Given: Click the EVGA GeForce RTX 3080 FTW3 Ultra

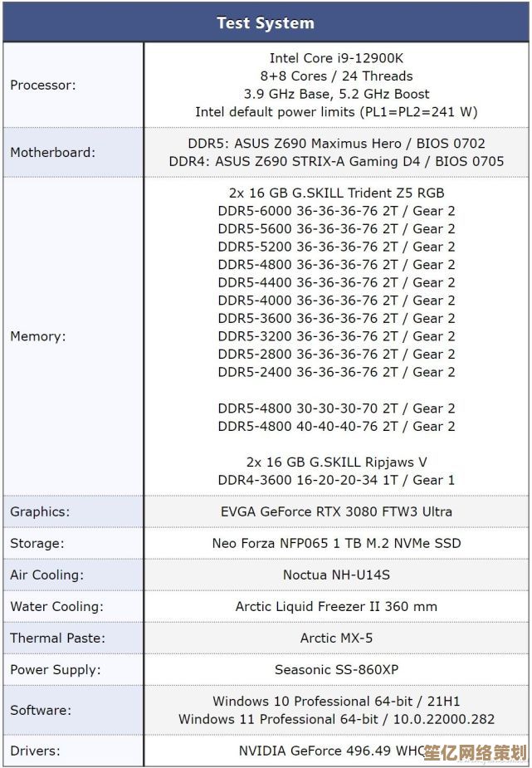Looking at the screenshot, I should click(x=336, y=511).
